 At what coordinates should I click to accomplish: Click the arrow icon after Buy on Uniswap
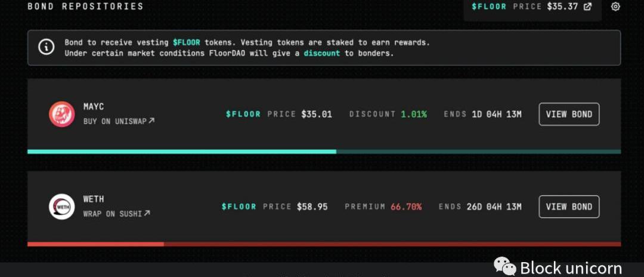point(151,121)
